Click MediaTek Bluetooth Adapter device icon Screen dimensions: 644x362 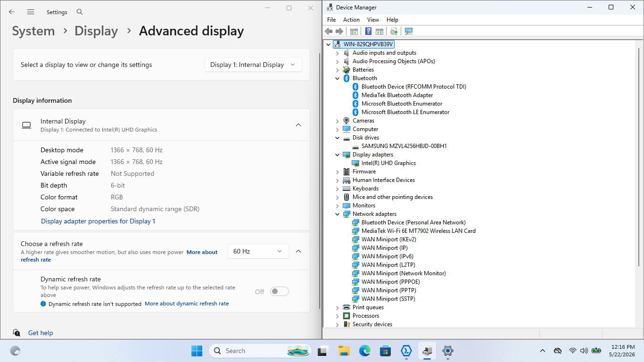click(355, 95)
